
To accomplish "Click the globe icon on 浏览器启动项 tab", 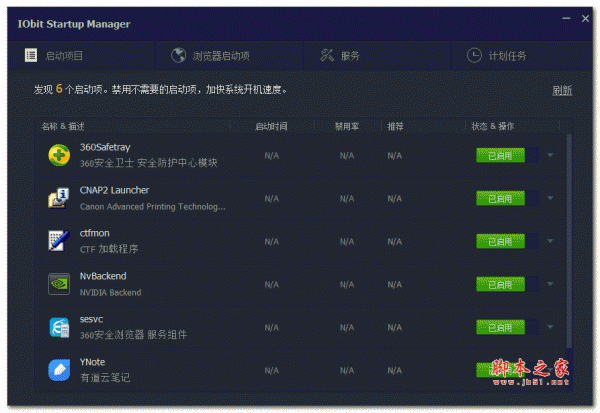I will click(178, 56).
